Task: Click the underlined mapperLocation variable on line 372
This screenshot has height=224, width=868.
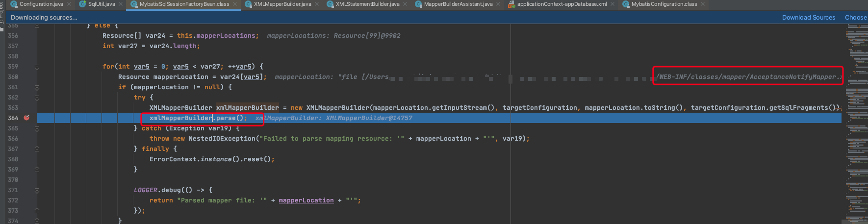Action: 306,200
